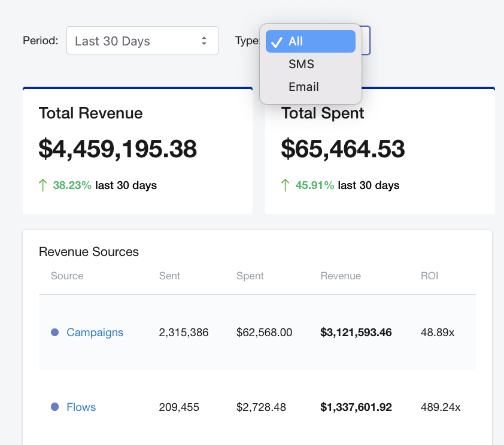Click the Spent column header
Viewport: 504px width, 445px height.
point(250,276)
